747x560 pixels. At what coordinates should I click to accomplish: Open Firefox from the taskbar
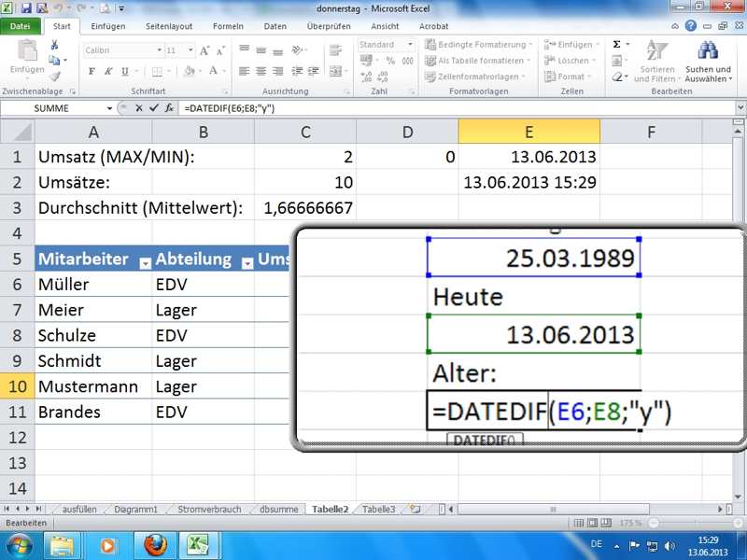point(156,545)
